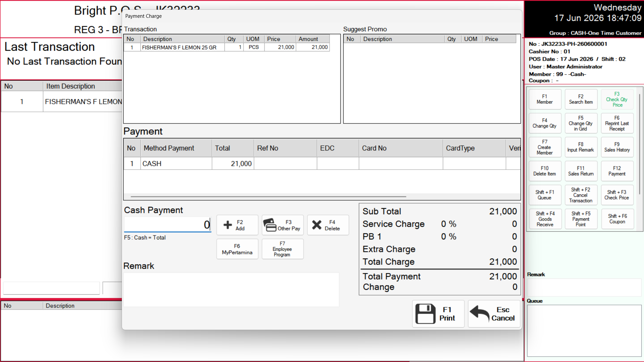Screen dimensions: 644x362
Task: Click inside the Remark text box
Action: 231,289
